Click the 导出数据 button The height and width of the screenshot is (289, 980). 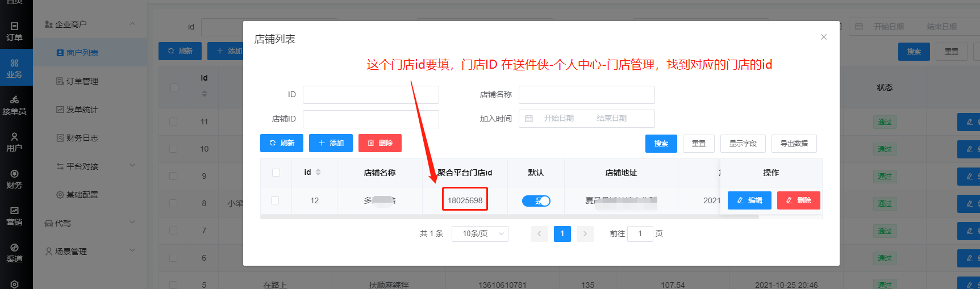click(794, 144)
